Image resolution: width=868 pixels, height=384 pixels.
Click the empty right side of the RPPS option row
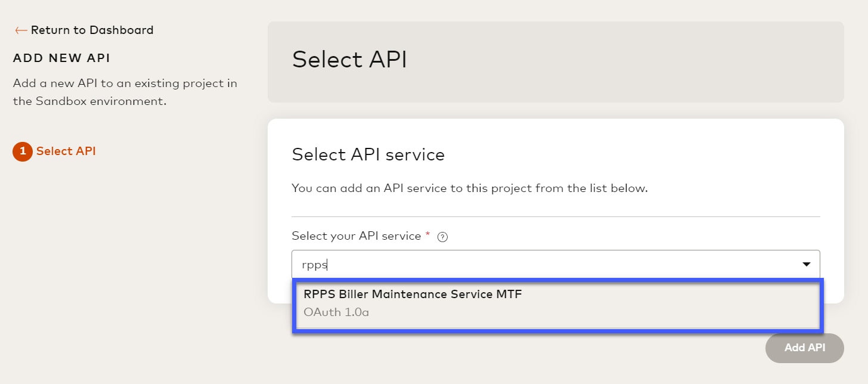tap(686, 303)
